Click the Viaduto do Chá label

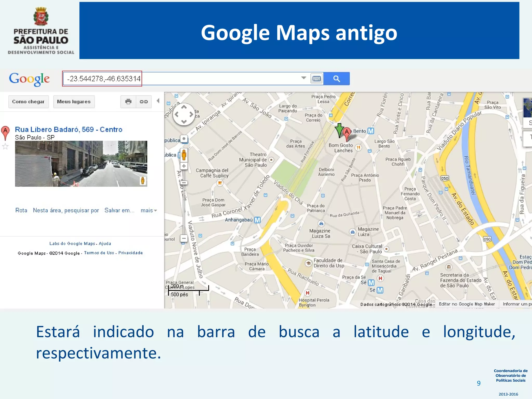[288, 193]
